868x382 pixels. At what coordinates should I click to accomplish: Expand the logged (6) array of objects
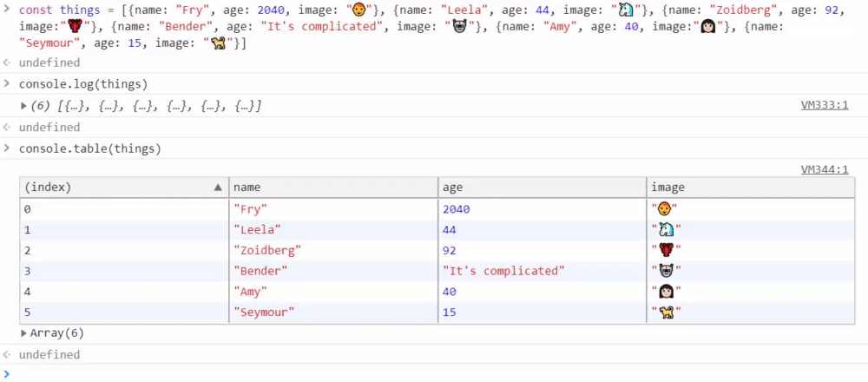(x=24, y=106)
